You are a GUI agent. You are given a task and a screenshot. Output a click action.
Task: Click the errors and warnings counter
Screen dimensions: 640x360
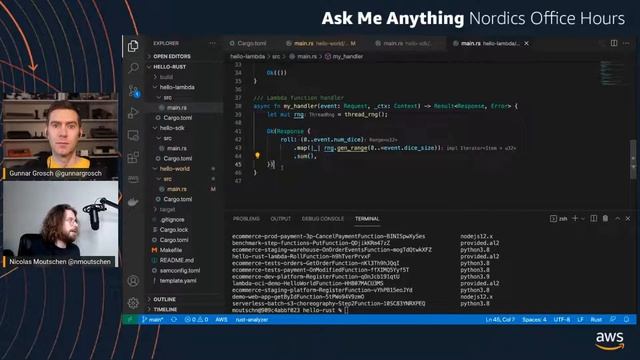point(196,320)
